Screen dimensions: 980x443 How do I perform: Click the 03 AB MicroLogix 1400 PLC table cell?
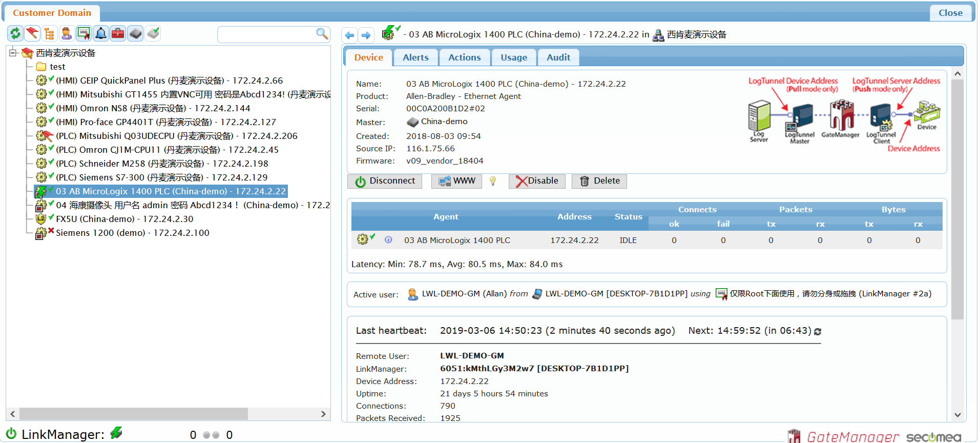(x=457, y=240)
